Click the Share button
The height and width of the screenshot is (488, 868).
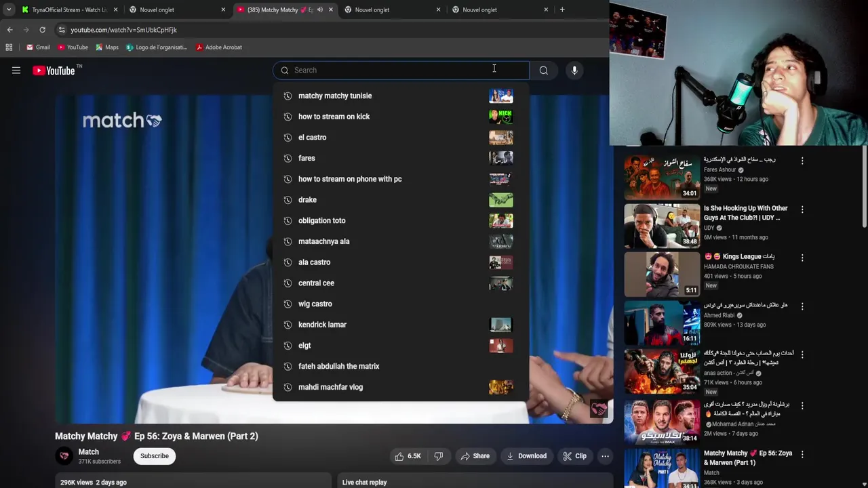point(475,456)
